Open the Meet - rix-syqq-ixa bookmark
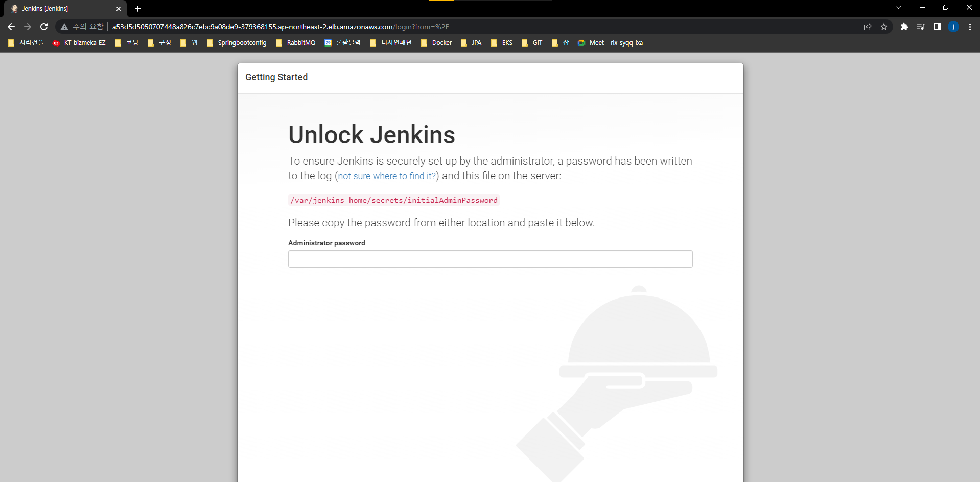 tap(610, 43)
